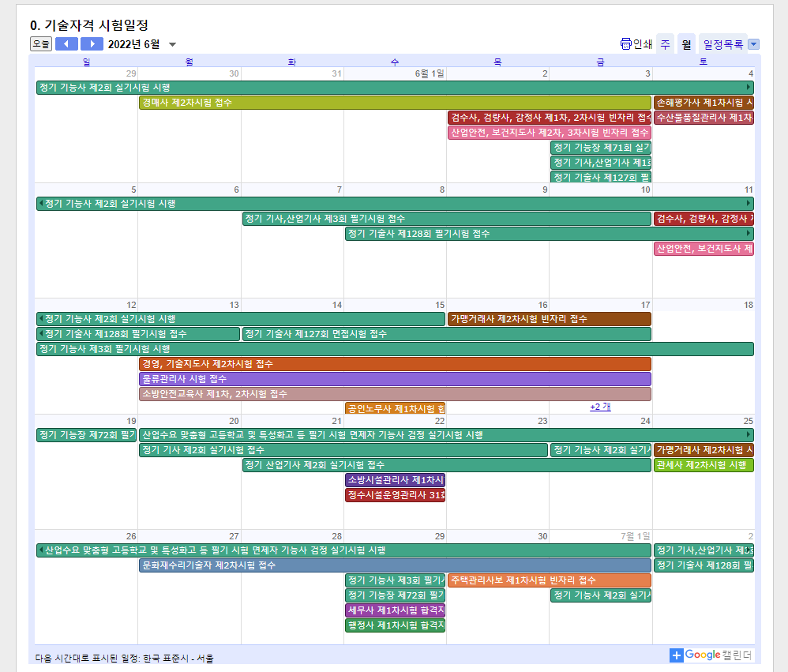Open the 경매사 제2차시험 접수 event
Screen dimensions: 788x672
tap(395, 103)
